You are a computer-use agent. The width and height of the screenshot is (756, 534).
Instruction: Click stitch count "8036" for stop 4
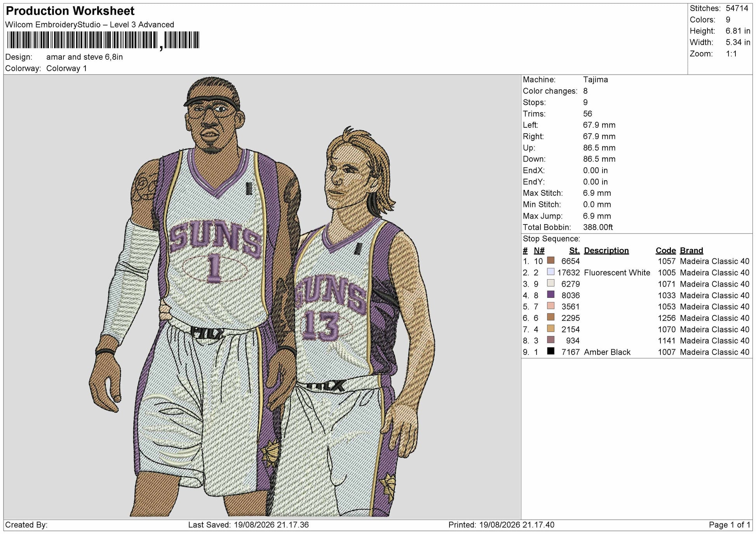coord(571,296)
